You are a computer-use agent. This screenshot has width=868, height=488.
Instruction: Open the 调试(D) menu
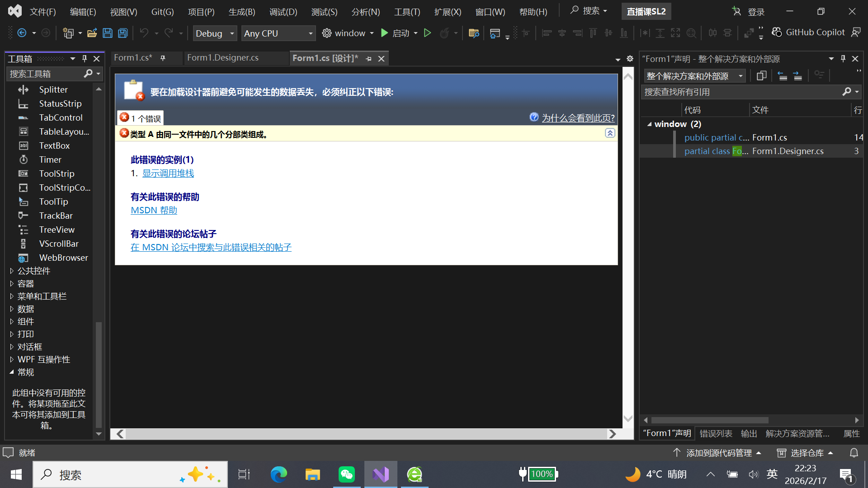(283, 12)
